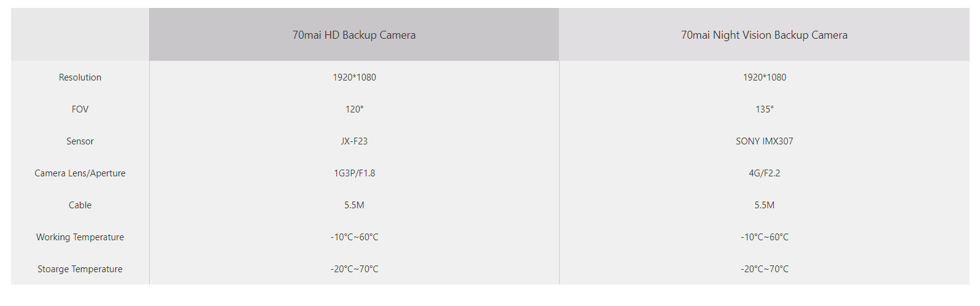Click the 135° FOV value
Viewport: 980px width, 306px height.
pos(764,109)
